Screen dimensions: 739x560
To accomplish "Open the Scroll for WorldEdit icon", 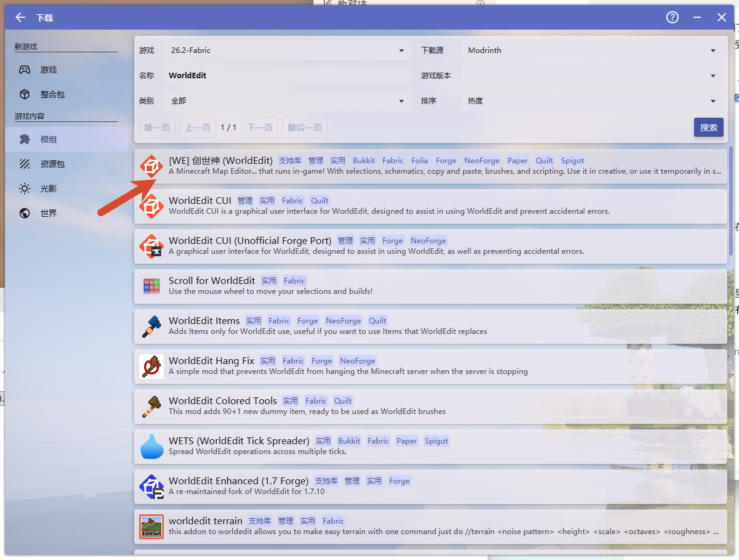I will [x=151, y=286].
